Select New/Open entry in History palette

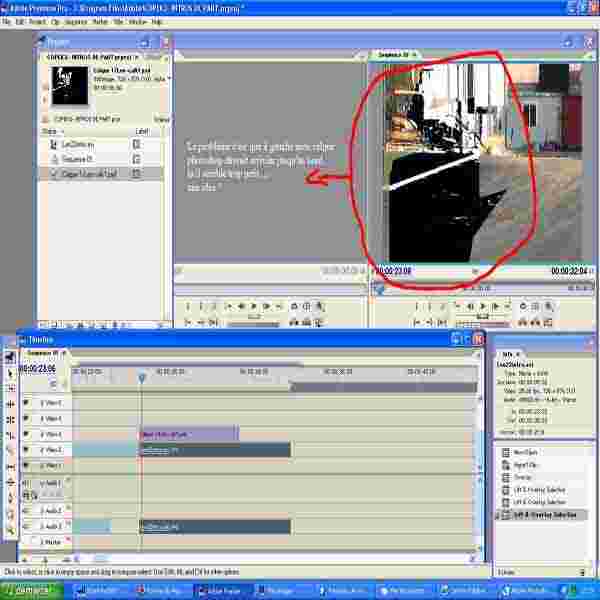click(x=525, y=452)
